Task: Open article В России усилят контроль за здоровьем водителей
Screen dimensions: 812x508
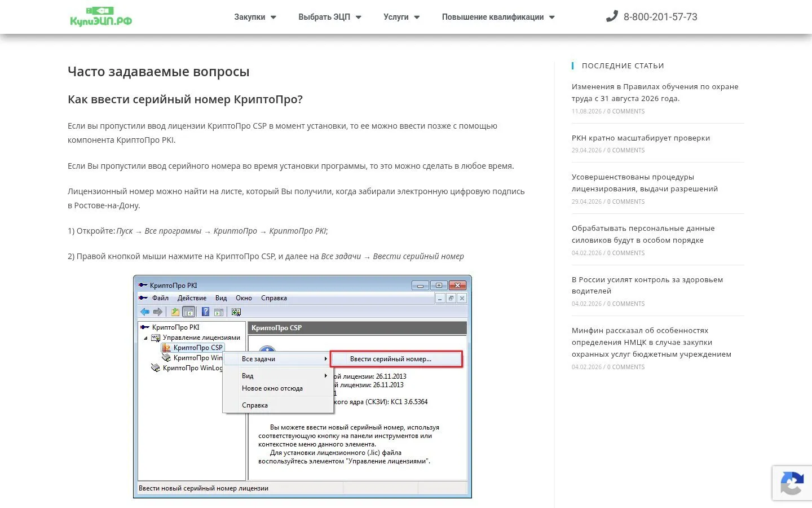Action: pos(647,285)
